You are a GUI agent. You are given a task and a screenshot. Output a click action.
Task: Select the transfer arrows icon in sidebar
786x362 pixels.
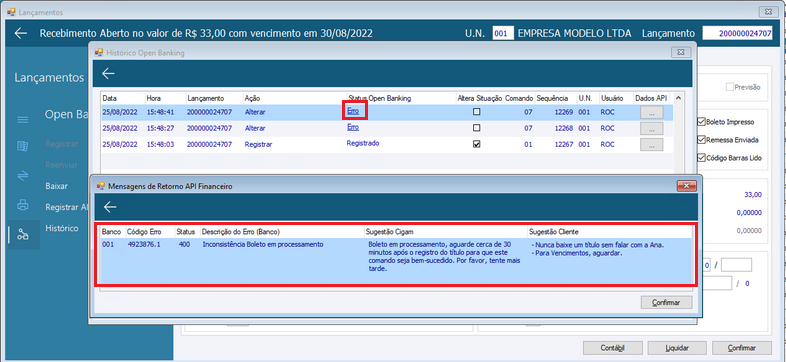click(23, 175)
